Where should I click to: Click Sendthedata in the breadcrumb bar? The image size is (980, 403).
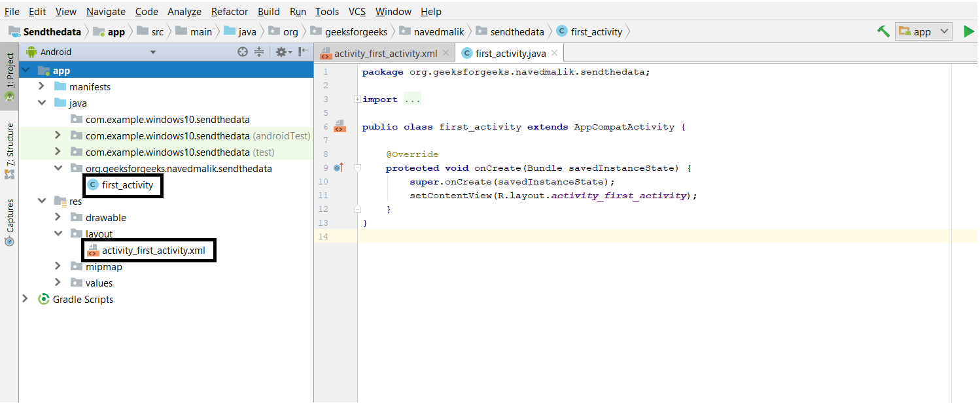tap(45, 31)
